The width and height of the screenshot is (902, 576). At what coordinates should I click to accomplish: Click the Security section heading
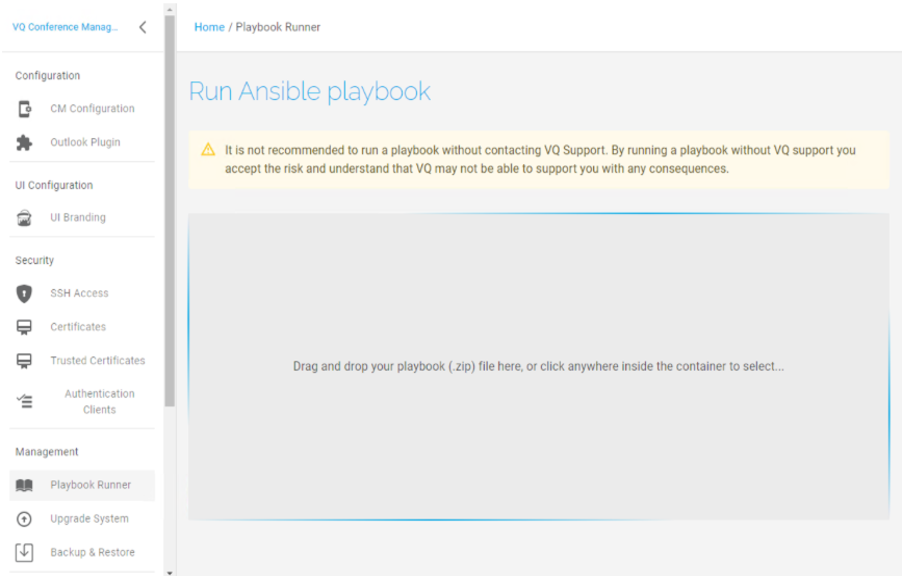pyautogui.click(x=35, y=260)
